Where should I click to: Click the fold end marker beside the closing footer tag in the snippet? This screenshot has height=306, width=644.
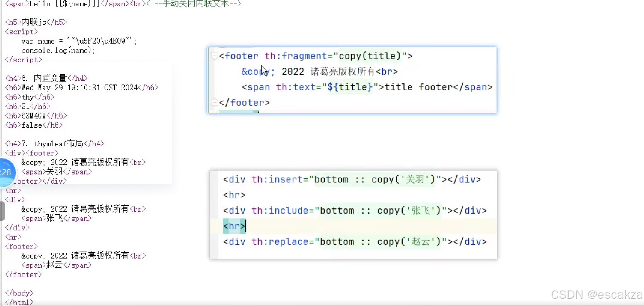[215, 103]
